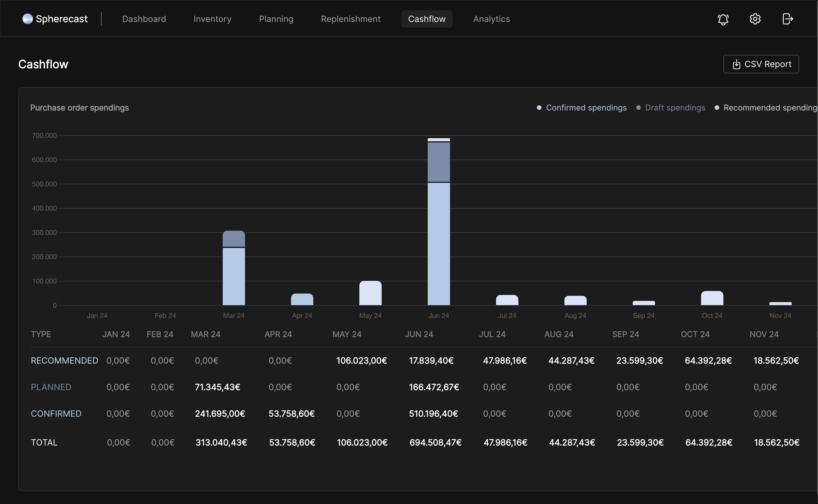Select the active Cashflow tab

(427, 19)
